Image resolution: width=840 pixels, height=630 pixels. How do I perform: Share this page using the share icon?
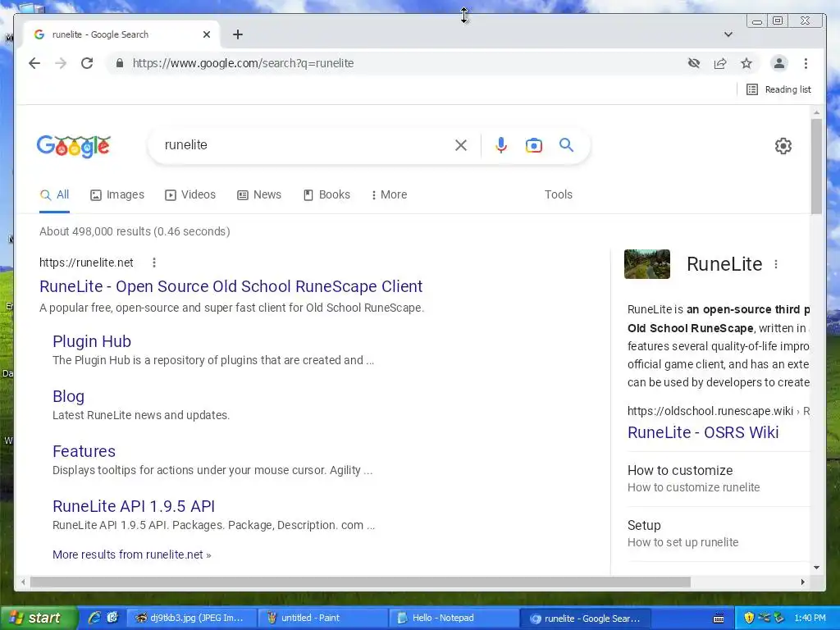(720, 63)
